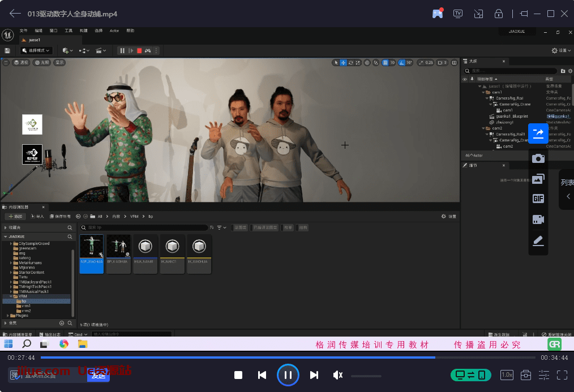Unmute the player volume
574x392 pixels.
338,375
